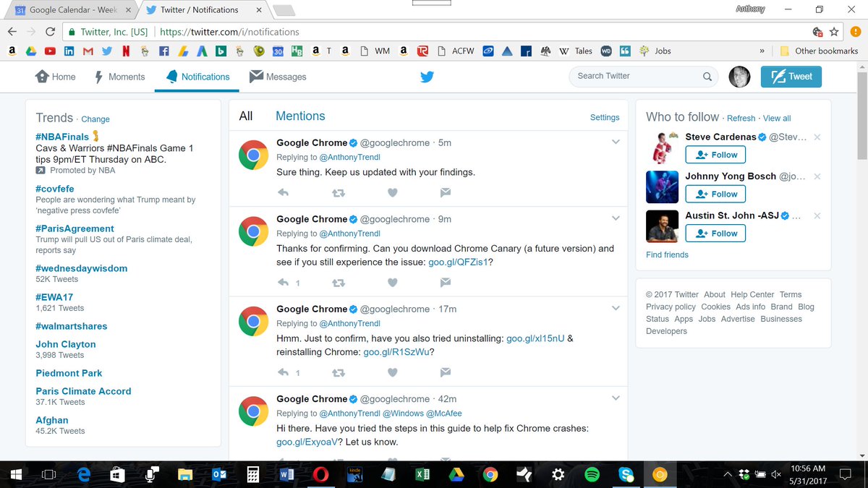Screen dimensions: 868x488
Task: Dismiss Steve Cardenas suggestion
Action: point(817,137)
